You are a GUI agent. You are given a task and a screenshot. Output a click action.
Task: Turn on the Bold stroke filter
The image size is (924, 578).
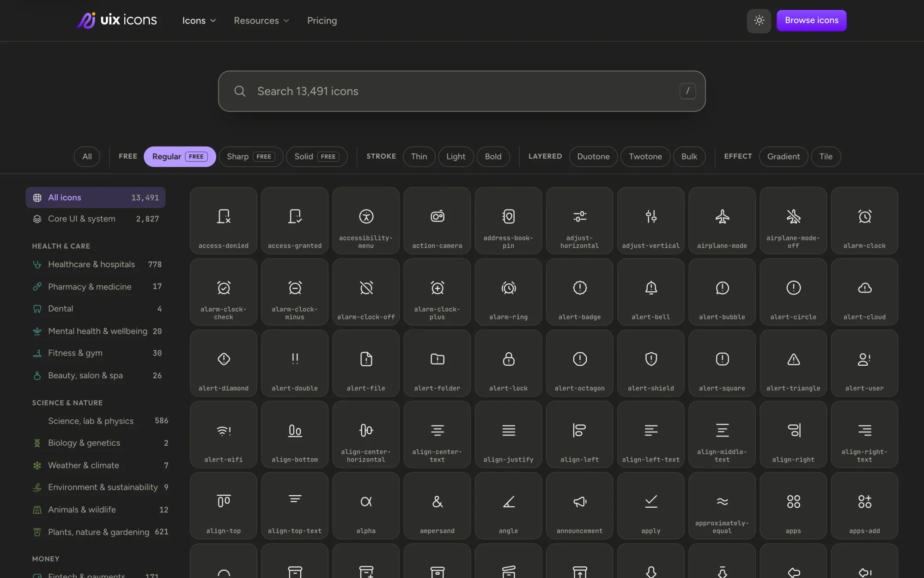tap(493, 157)
